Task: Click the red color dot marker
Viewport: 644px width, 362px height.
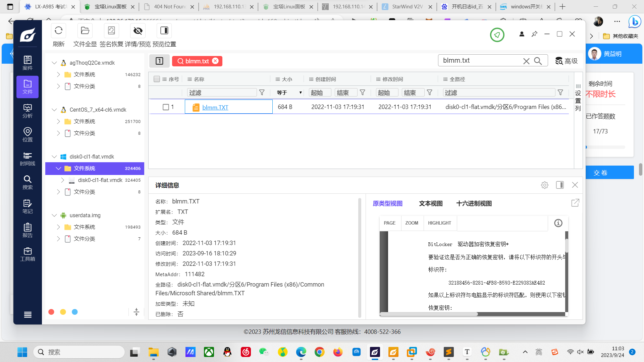Action: tap(51, 312)
